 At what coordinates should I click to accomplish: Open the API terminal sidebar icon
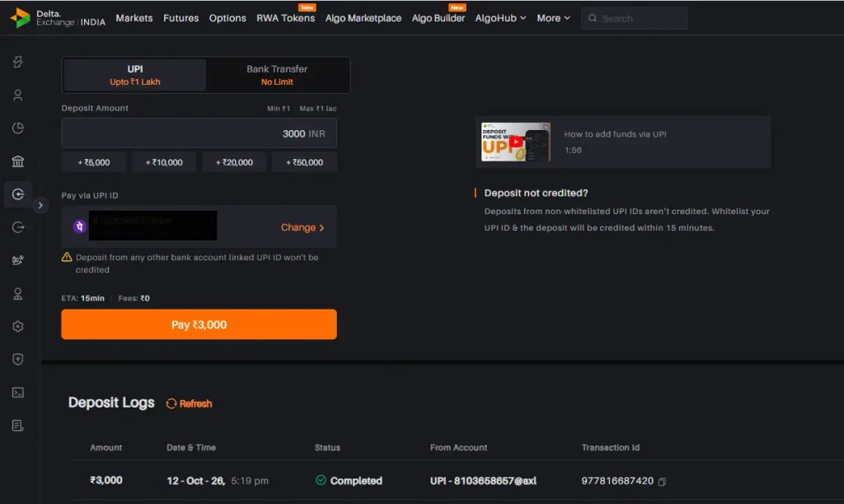18,393
